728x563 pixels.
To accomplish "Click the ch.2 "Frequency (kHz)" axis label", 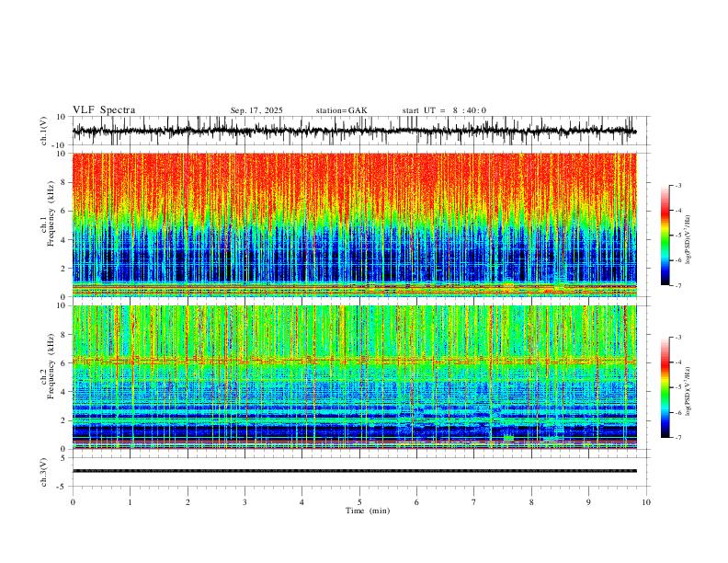I will (x=51, y=367).
